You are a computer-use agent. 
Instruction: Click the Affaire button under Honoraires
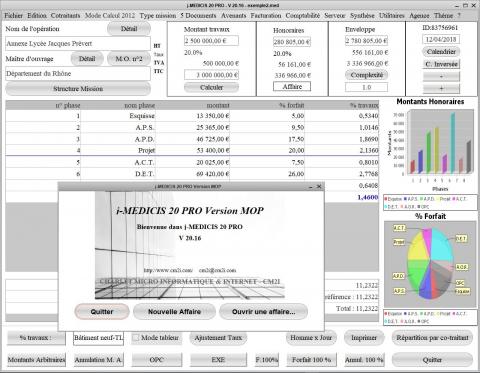pyautogui.click(x=292, y=86)
